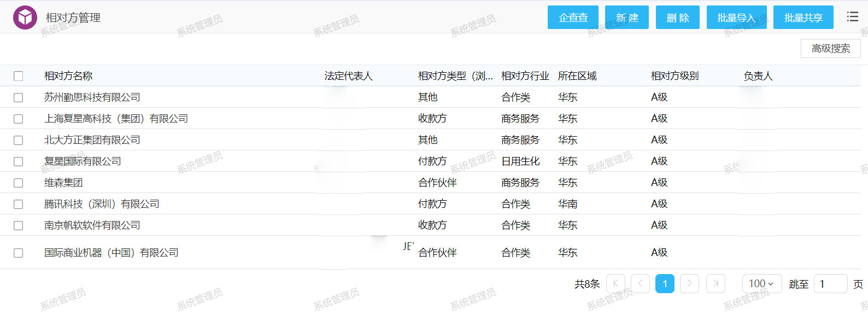Go to the next page arrow
The height and width of the screenshot is (320, 868).
(690, 283)
